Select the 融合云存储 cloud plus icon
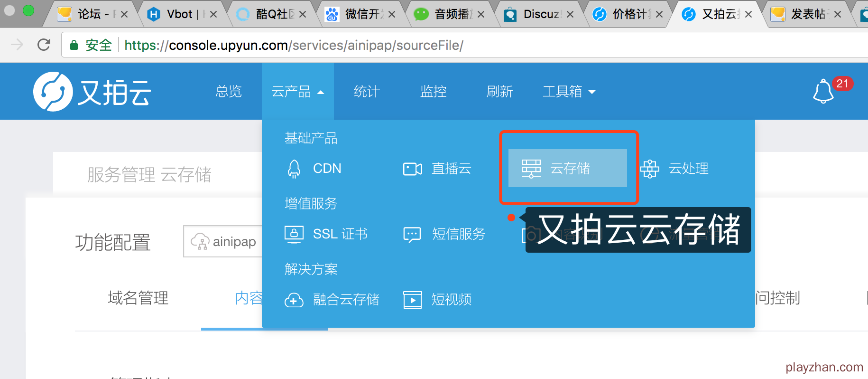868x379 pixels. (294, 300)
